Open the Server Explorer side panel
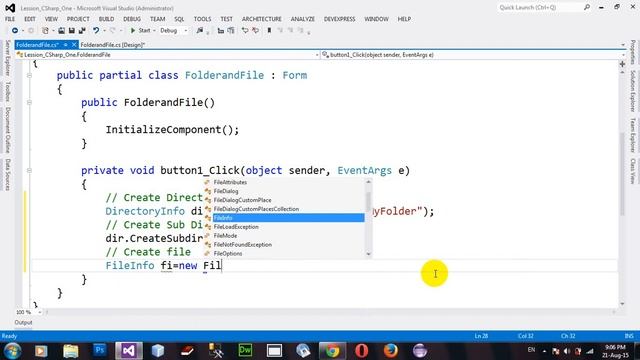Screen dimensions: 640x360 click(x=7, y=58)
